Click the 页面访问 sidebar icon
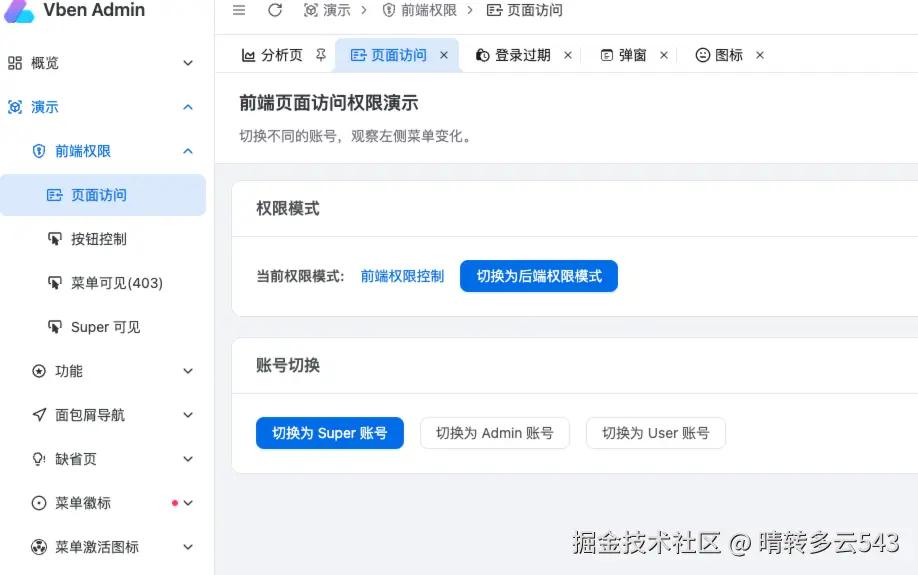Screen dimensions: 918x575 point(54,195)
